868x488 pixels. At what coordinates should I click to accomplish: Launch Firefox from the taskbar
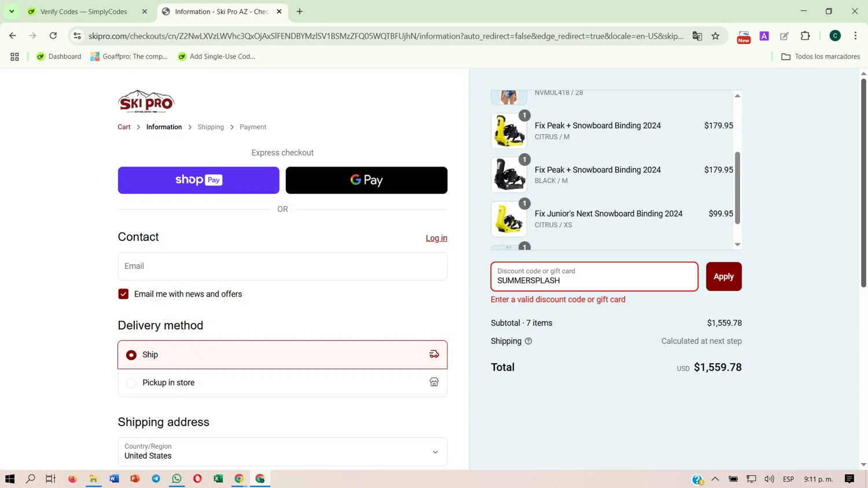click(72, 479)
